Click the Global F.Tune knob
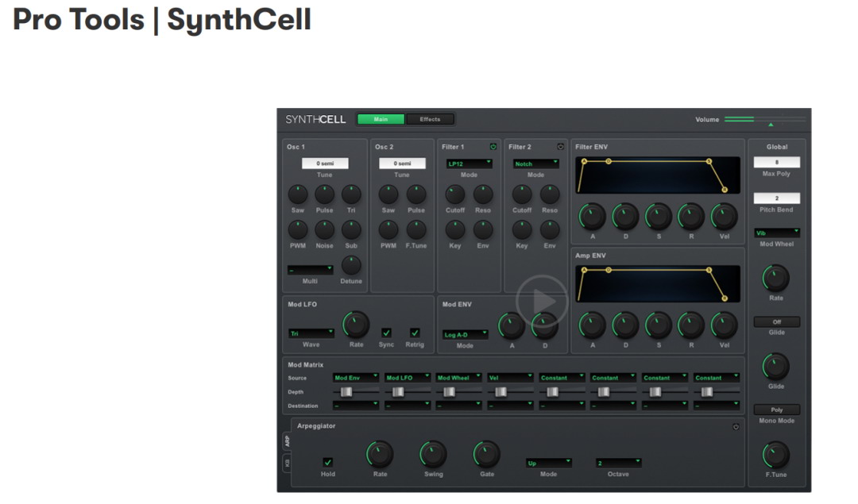This screenshot has width=858, height=504. [776, 455]
